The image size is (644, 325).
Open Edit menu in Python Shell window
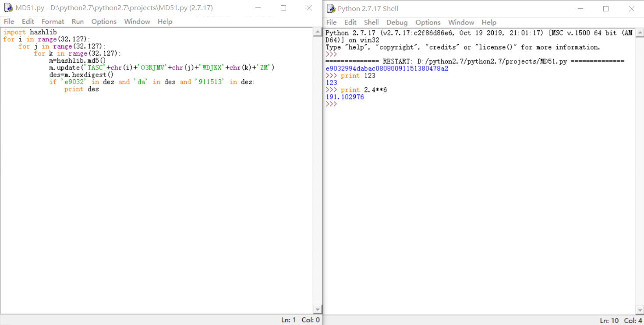point(350,22)
